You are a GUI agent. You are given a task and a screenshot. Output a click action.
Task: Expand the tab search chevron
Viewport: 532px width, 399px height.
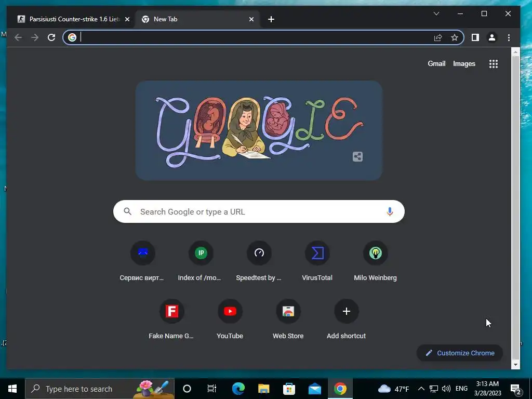coord(436,14)
